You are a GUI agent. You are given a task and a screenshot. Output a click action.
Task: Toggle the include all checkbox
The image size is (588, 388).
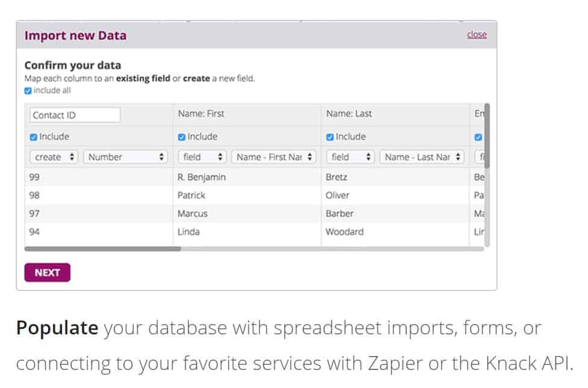pos(28,91)
